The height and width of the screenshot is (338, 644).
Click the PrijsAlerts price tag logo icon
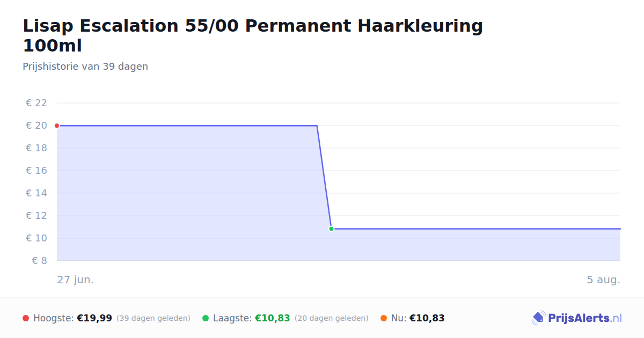[x=538, y=318]
